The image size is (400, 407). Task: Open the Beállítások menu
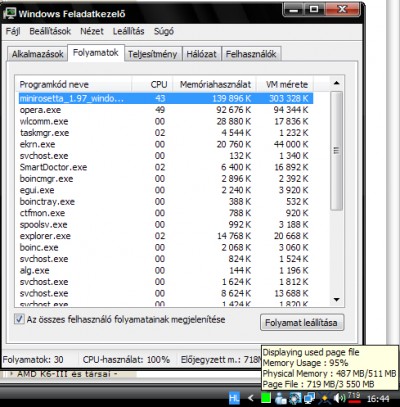pos(50,31)
